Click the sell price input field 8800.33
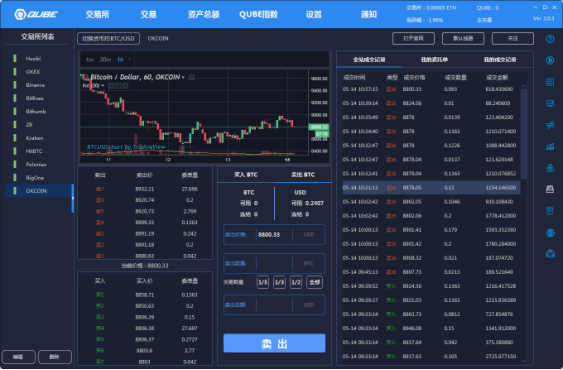Screen dimensions: 563x370 click(x=275, y=235)
